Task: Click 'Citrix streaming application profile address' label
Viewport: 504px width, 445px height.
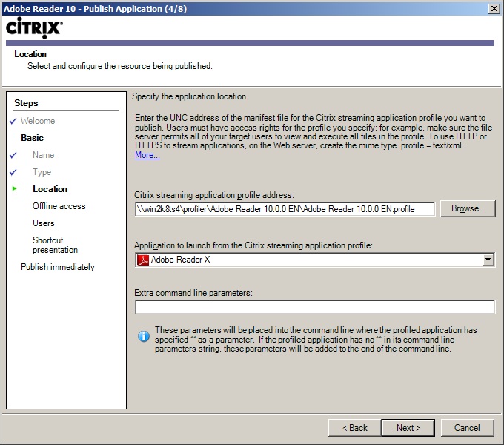Action: [x=214, y=195]
